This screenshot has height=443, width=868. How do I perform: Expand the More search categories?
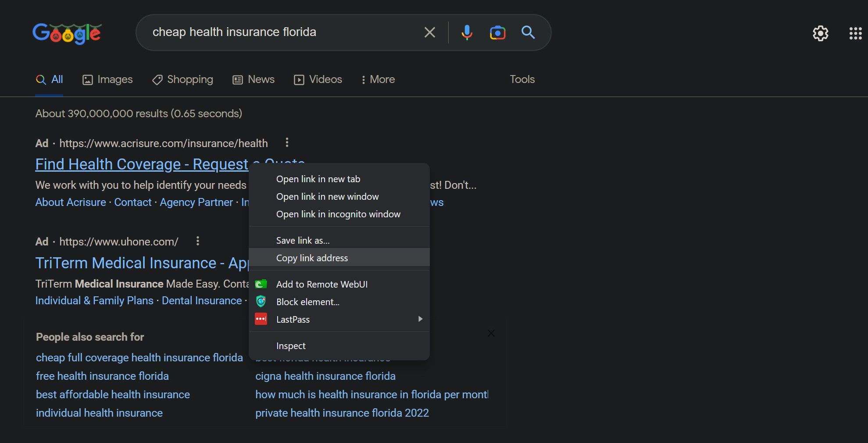pos(378,79)
